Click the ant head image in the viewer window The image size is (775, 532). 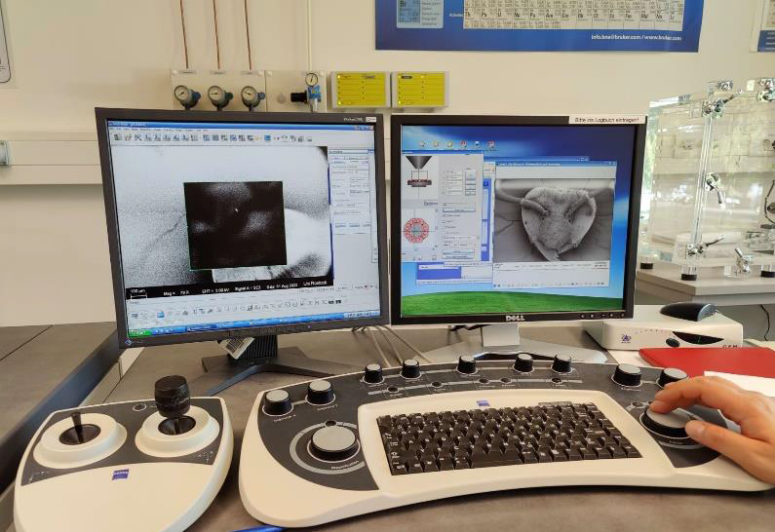pos(553,221)
